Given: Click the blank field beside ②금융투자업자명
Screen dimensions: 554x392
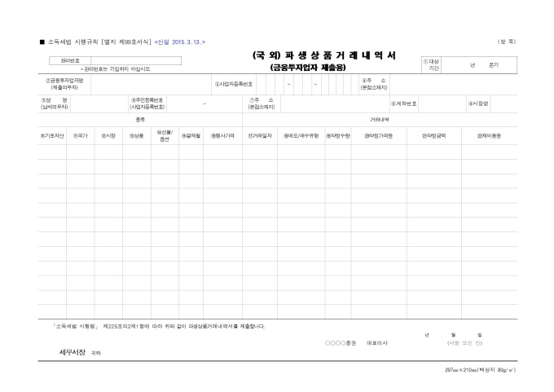Looking at the screenshot, I should (x=152, y=85).
